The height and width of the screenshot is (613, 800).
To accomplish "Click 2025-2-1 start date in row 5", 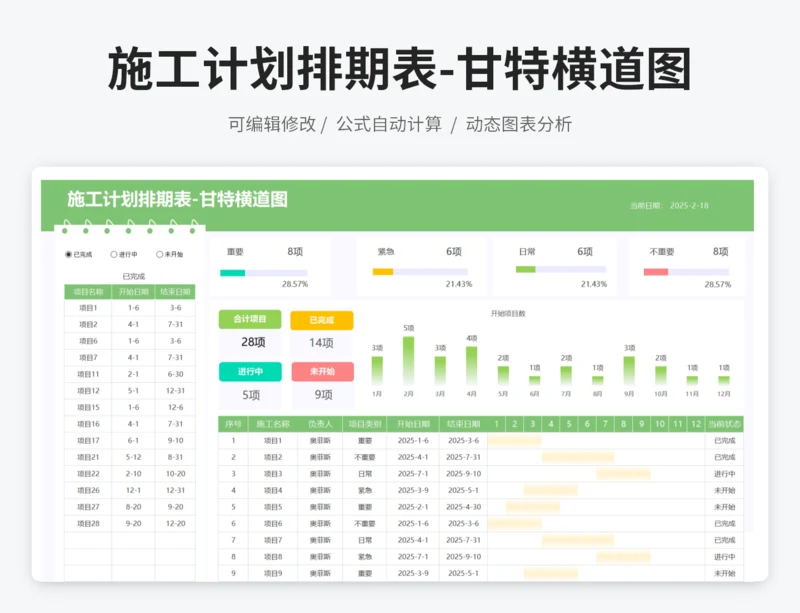I will (413, 507).
